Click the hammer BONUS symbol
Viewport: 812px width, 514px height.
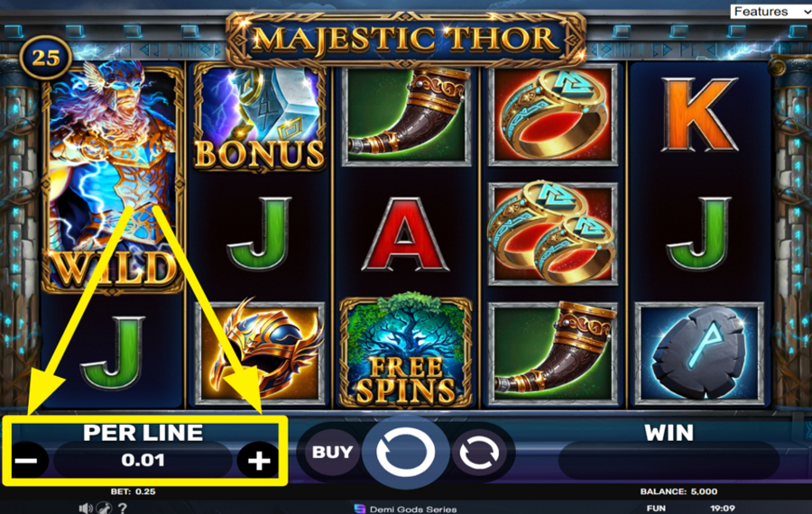[260, 117]
